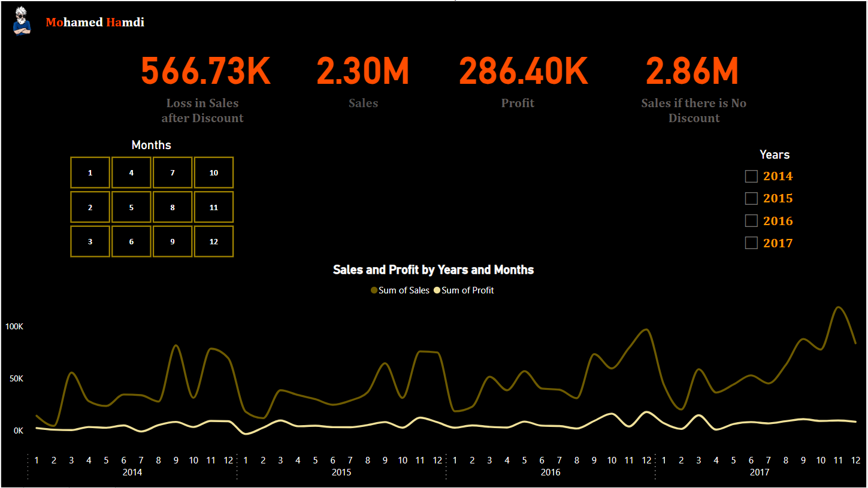Select month 1 slicer tile

coord(90,173)
